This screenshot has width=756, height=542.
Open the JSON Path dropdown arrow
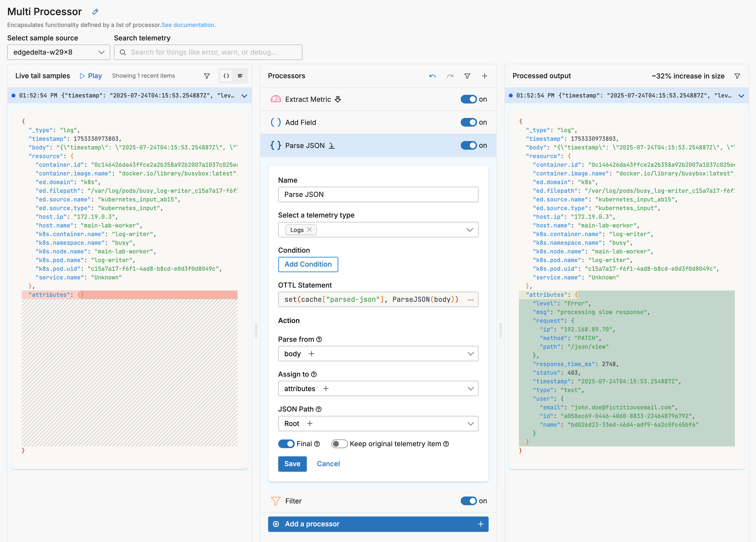coord(471,424)
